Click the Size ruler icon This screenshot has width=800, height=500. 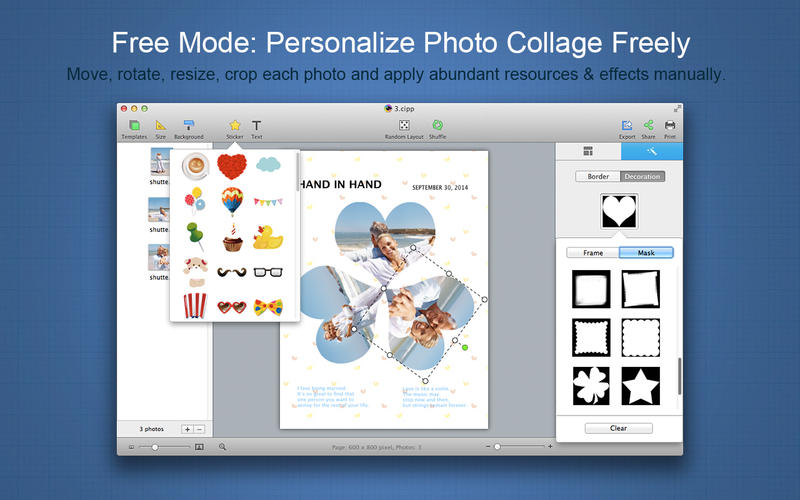161,126
